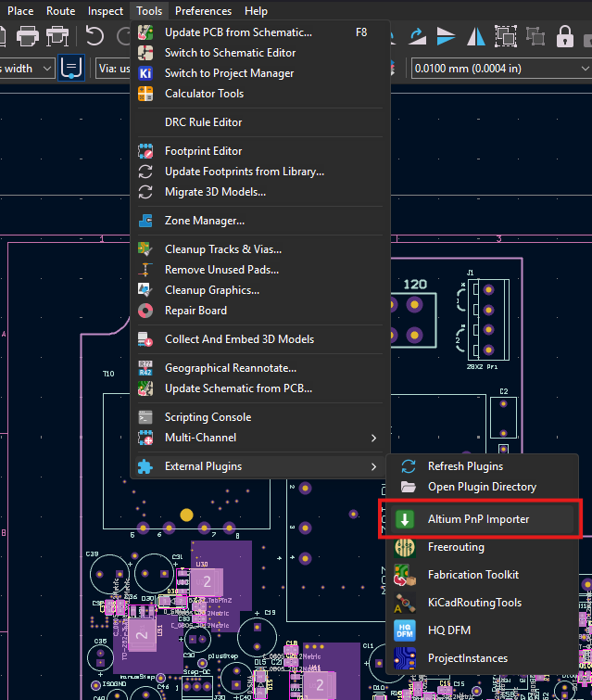Image resolution: width=592 pixels, height=700 pixels.
Task: Click the Rotate clockwise toolbar icon
Action: pos(418,36)
